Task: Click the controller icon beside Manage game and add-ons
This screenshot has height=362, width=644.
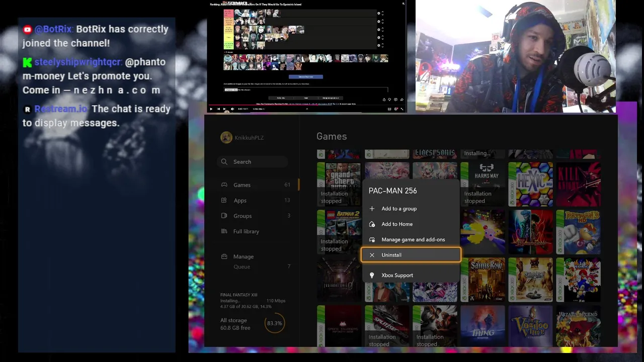Action: 372,240
